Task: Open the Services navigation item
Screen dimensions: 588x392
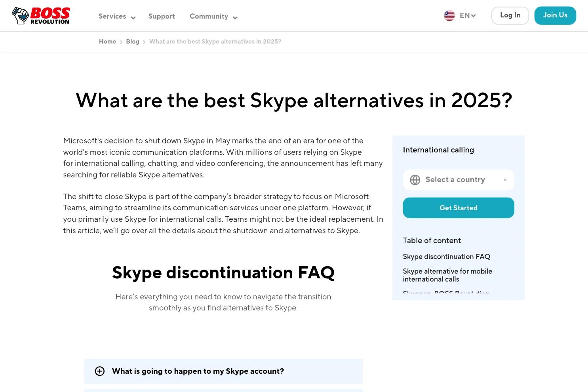Action: click(112, 16)
